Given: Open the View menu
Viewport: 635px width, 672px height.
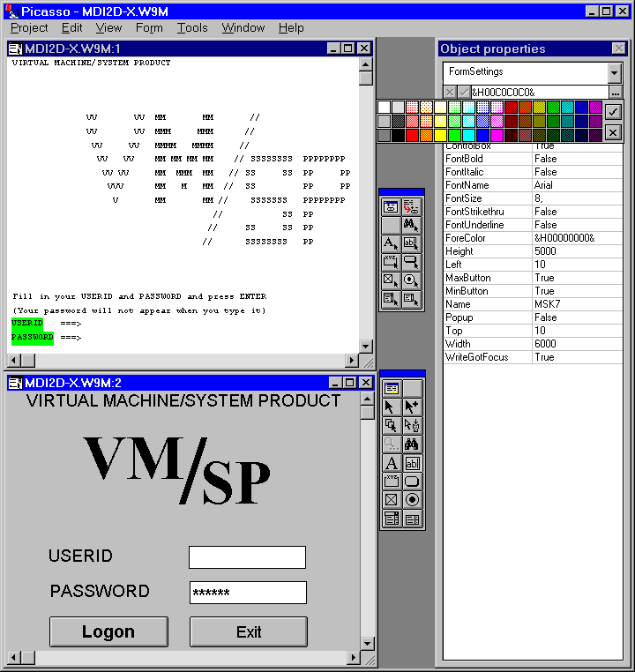Looking at the screenshot, I should (108, 28).
